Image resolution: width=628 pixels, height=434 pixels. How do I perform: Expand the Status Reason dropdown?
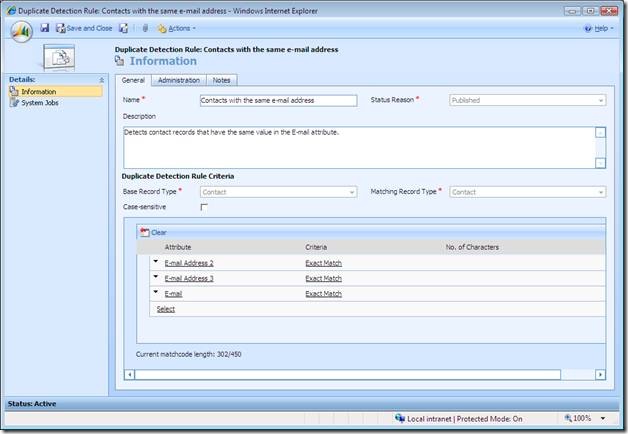600,100
